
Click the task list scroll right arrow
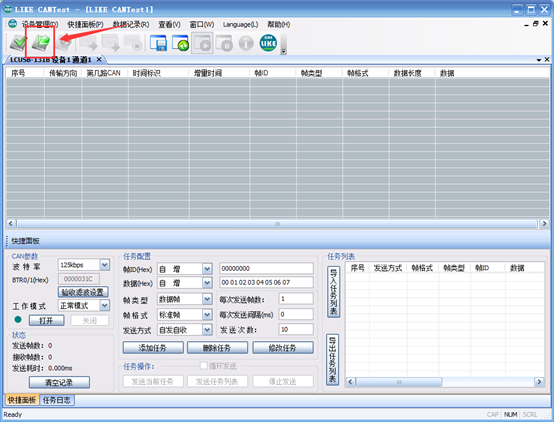point(539,382)
